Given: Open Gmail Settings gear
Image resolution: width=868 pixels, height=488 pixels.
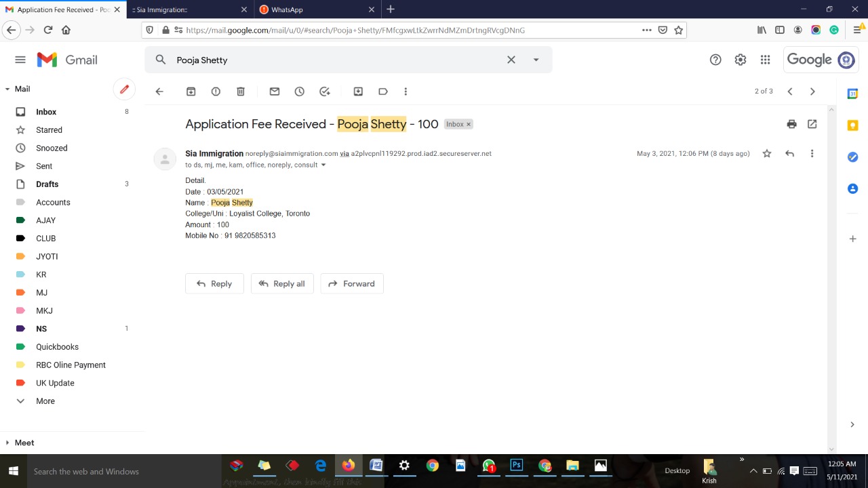Looking at the screenshot, I should coord(741,60).
